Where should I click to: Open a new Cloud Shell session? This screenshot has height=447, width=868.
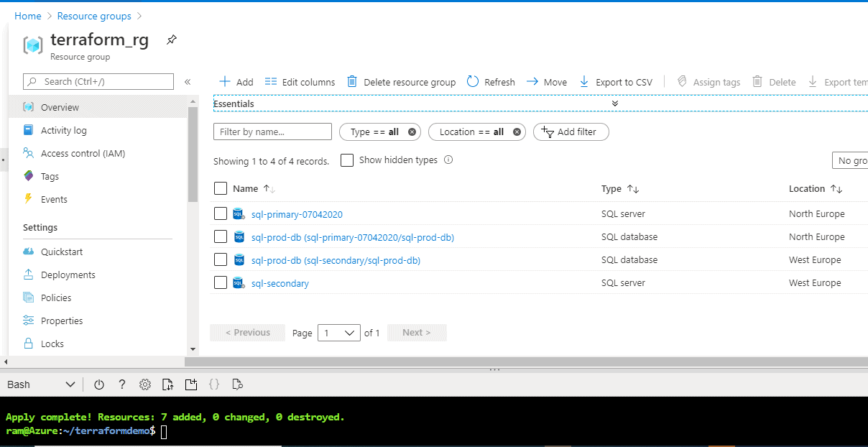(191, 384)
